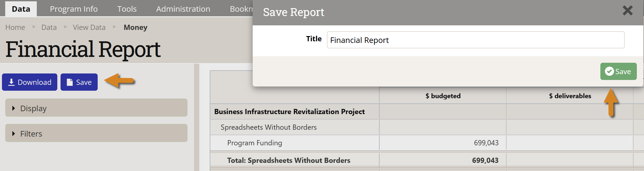Open the Tools menu
The height and width of the screenshot is (171, 644).
point(127,9)
